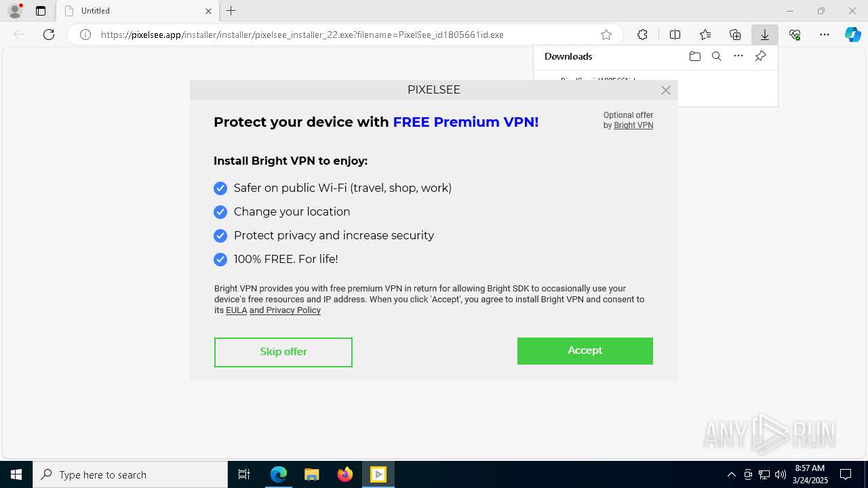Open the Extensions puzzle icon
Viewport: 868px width, 488px height.
pyautogui.click(x=642, y=35)
